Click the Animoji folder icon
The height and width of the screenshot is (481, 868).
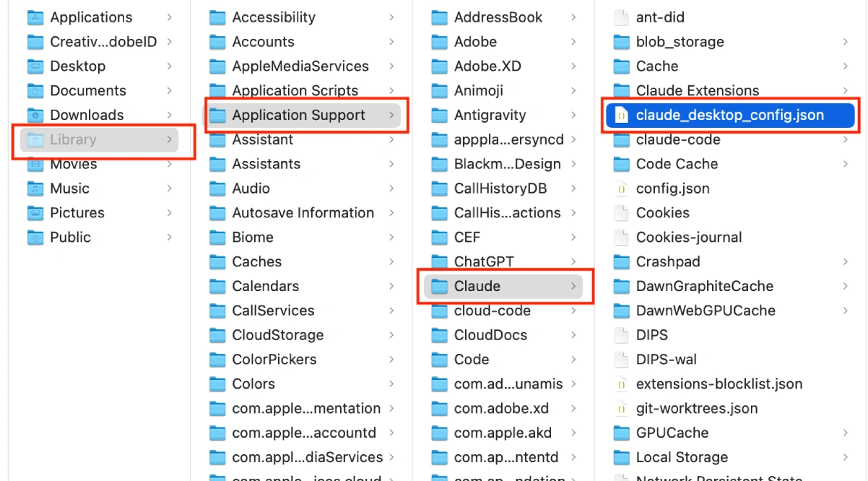point(439,91)
